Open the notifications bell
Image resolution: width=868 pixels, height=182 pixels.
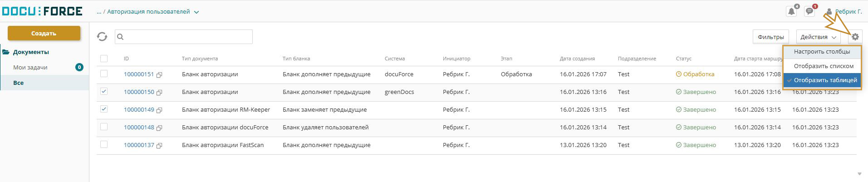tap(791, 11)
